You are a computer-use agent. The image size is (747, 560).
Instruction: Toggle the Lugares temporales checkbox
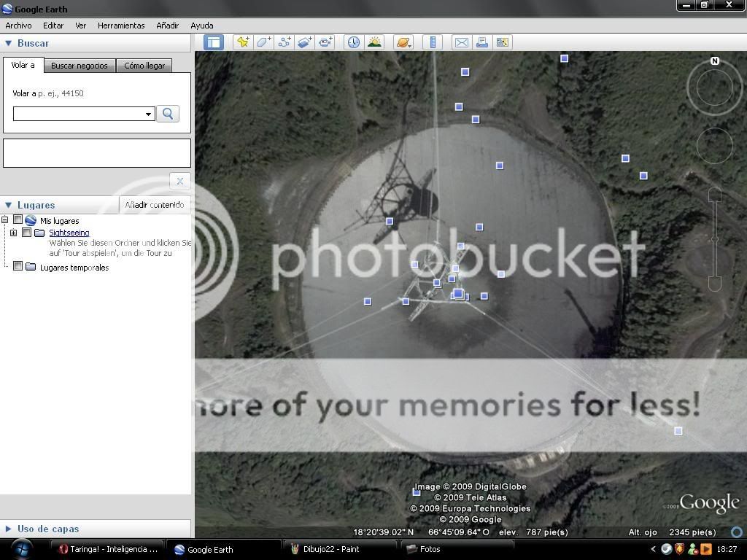(18, 266)
